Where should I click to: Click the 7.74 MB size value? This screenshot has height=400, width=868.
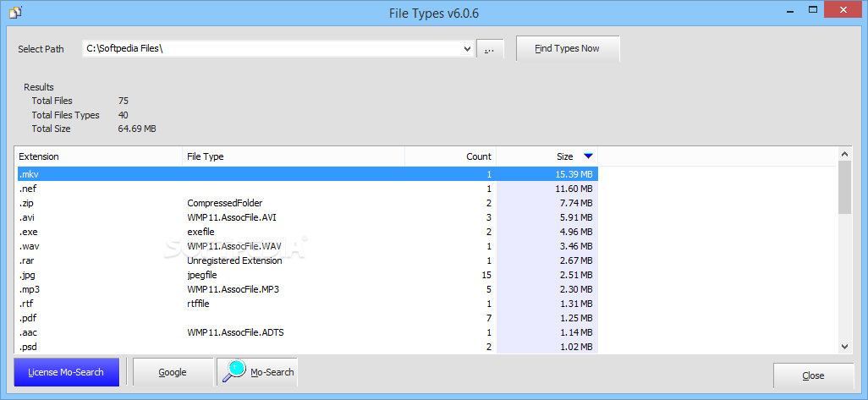tap(576, 203)
